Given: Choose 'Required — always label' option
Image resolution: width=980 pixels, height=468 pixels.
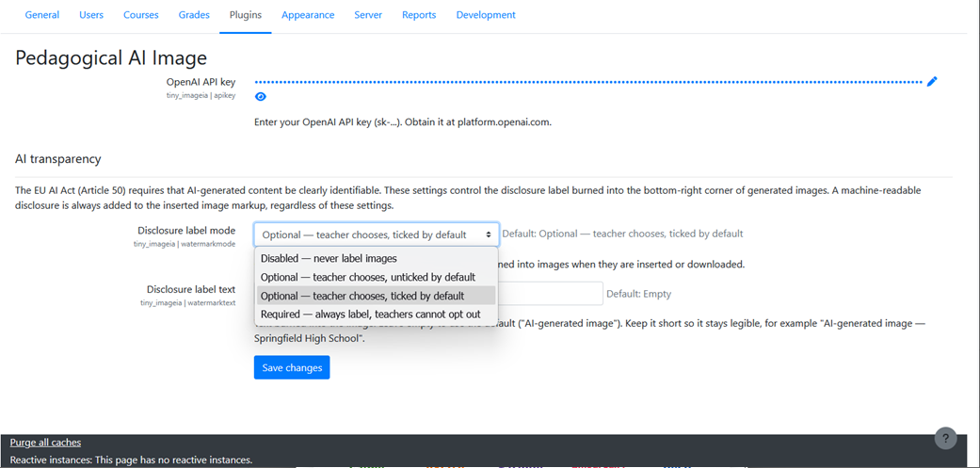Looking at the screenshot, I should tap(376, 315).
